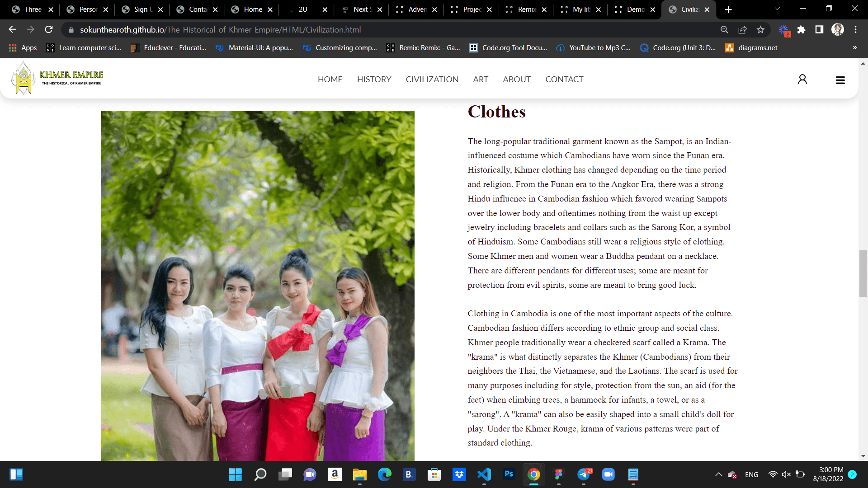
Task: Close the Civiliz active tab
Action: (707, 9)
